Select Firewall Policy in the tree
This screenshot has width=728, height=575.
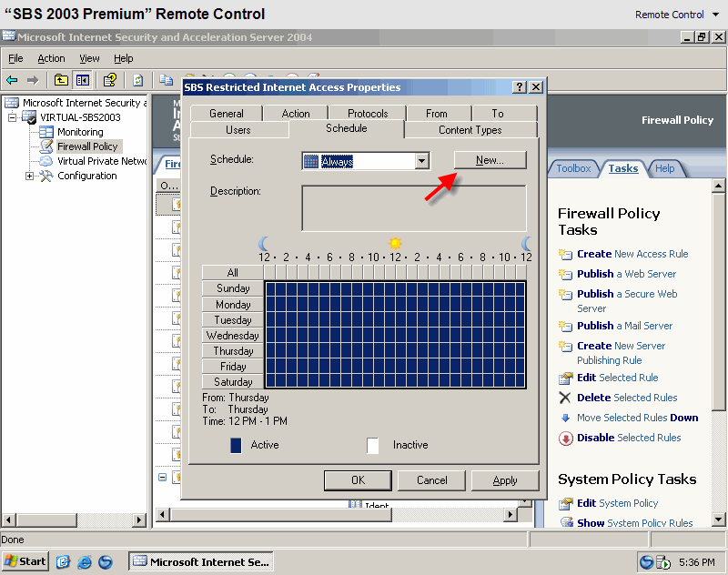pyautogui.click(x=87, y=146)
